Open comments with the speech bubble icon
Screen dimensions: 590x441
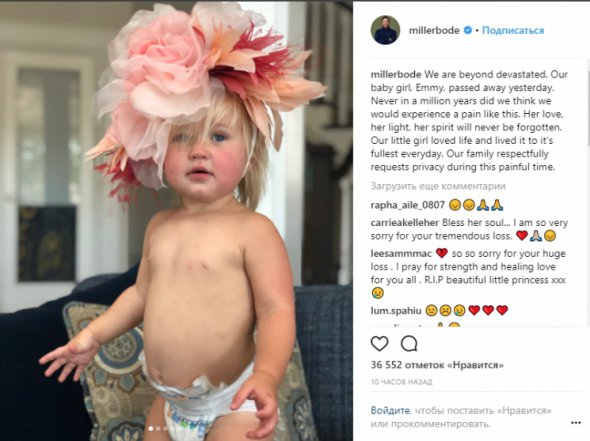point(409,344)
